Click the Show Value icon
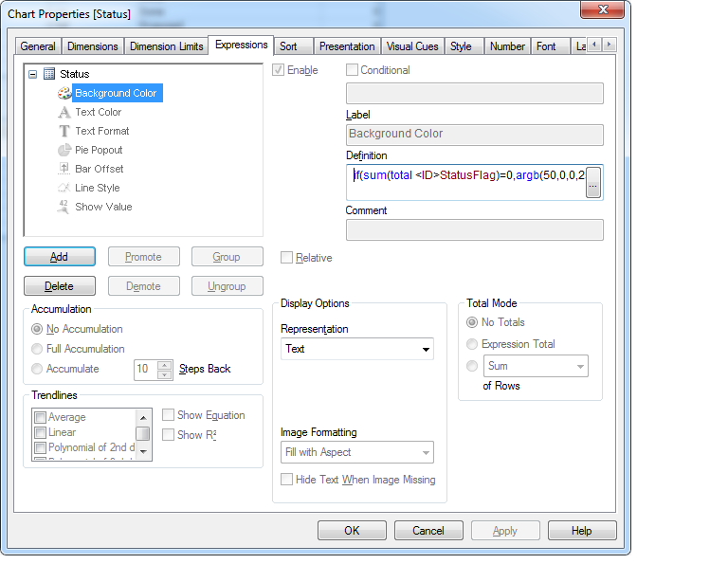The image size is (728, 582). click(64, 207)
